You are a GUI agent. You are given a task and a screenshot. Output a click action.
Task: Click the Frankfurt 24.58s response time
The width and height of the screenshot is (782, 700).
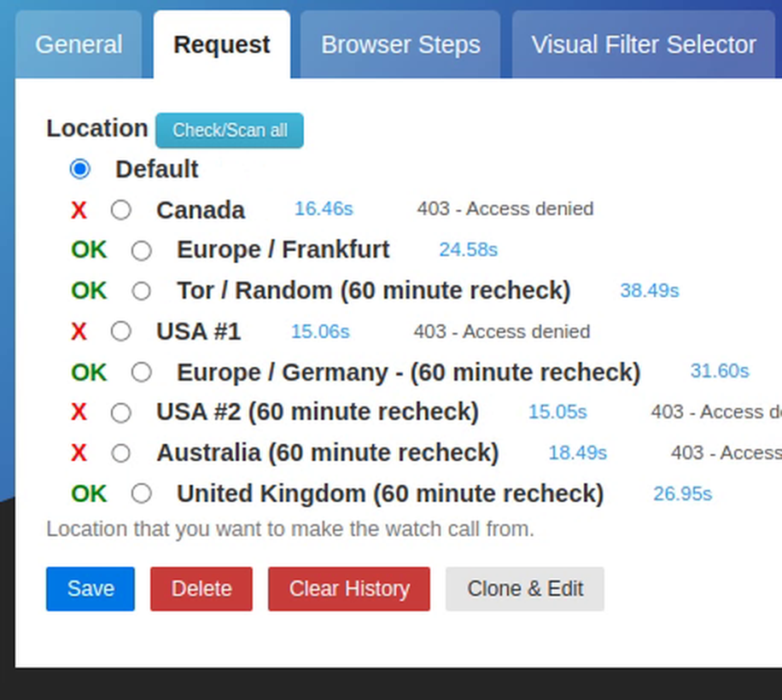469,249
